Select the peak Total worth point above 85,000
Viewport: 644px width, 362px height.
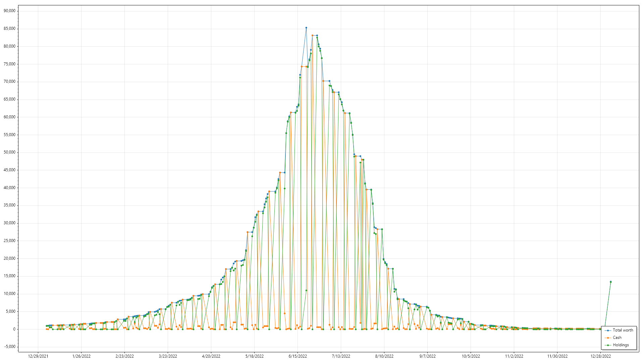click(x=306, y=28)
